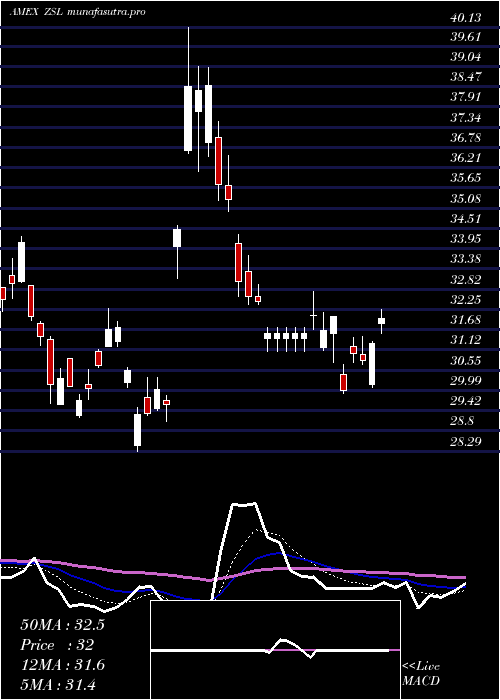This screenshot has height=700, width=500.
Task: Click the 30.55 price axis label
Action: tap(466, 360)
